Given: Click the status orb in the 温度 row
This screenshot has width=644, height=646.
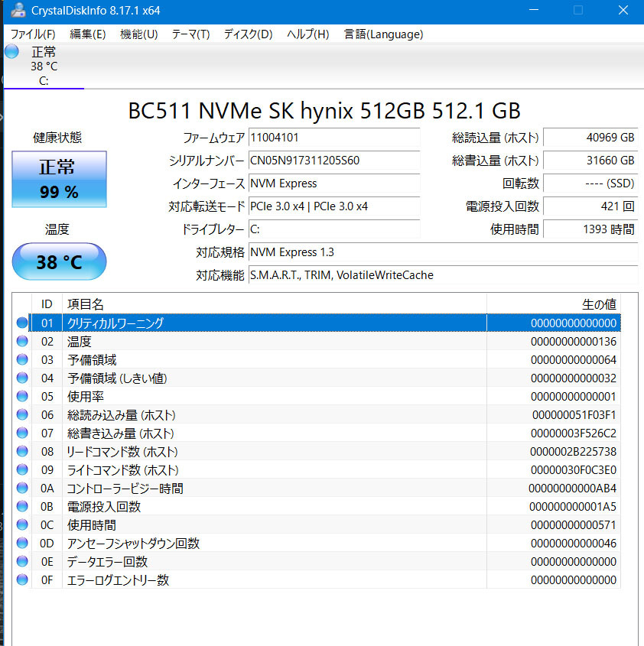Looking at the screenshot, I should coord(21,342).
